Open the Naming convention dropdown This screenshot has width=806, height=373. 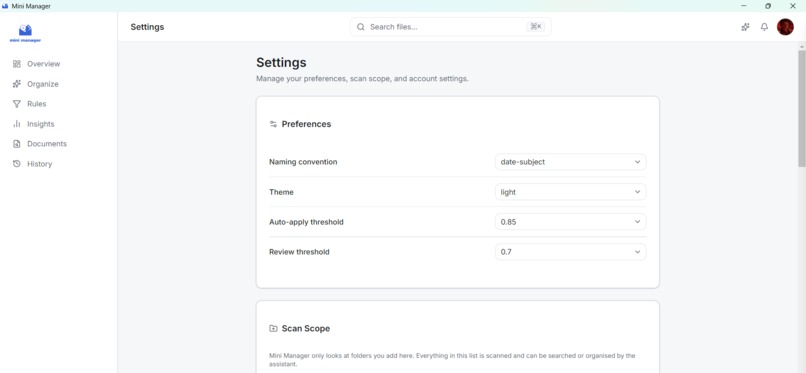point(571,162)
